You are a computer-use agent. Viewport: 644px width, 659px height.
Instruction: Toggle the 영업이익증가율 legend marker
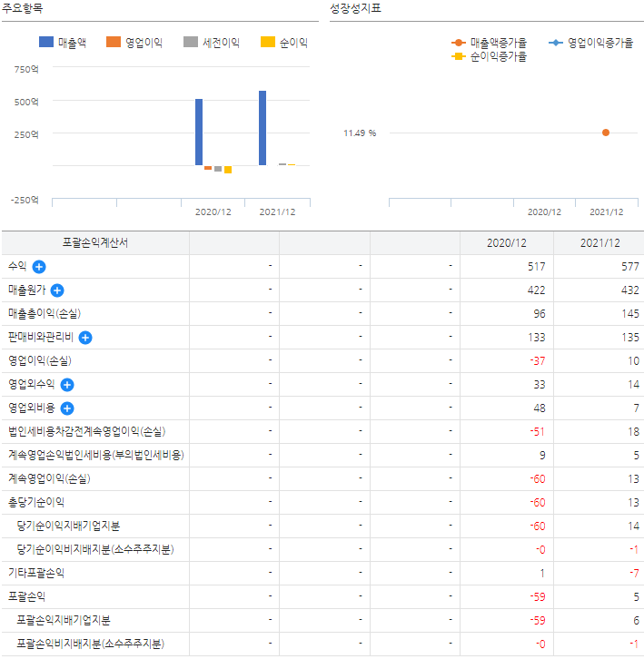tap(556, 43)
